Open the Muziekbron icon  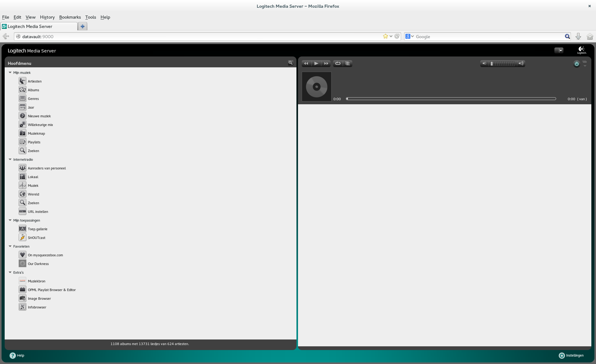22,281
